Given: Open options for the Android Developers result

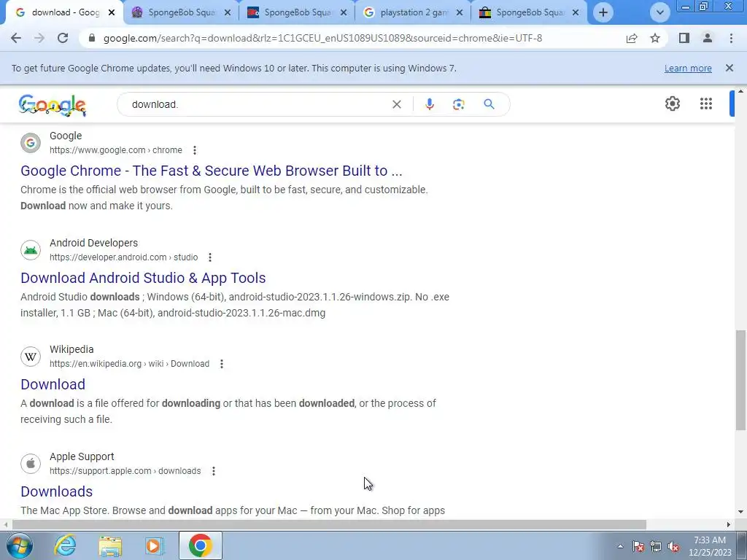Looking at the screenshot, I should (x=210, y=257).
